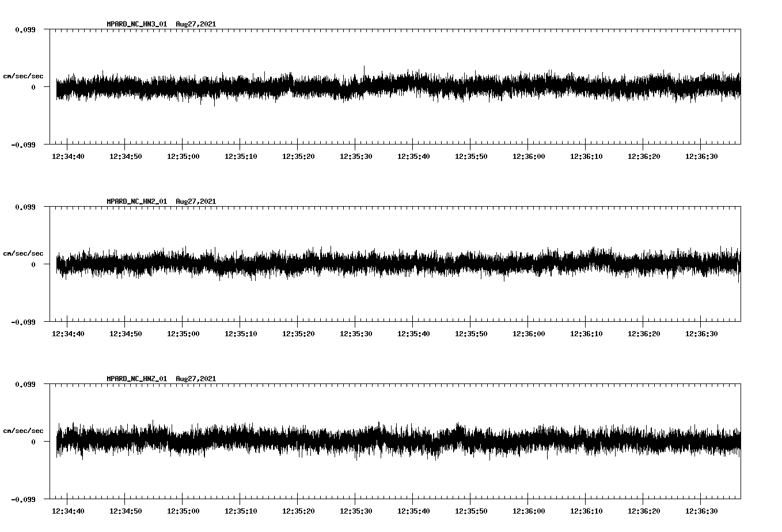Click the HN2 waveform trace
Image resolution: width=782 pixels, height=532 pixels.
(398, 264)
